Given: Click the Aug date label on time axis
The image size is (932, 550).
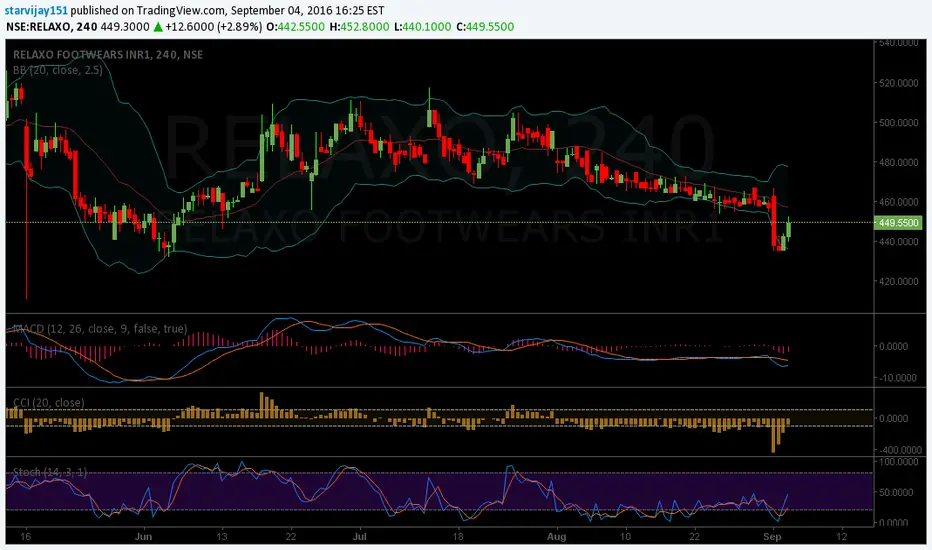Looking at the screenshot, I should tap(556, 536).
